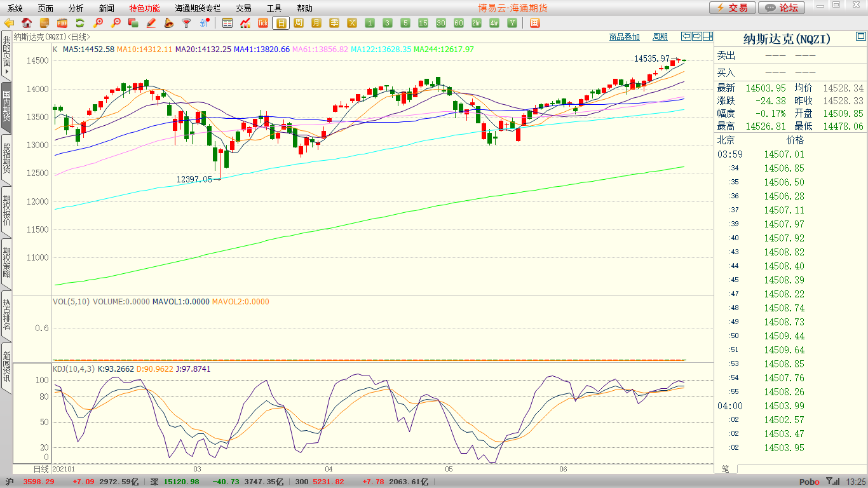This screenshot has height=488, width=868.
Task: Click the back arrow toolbar icon
Action: tap(9, 23)
